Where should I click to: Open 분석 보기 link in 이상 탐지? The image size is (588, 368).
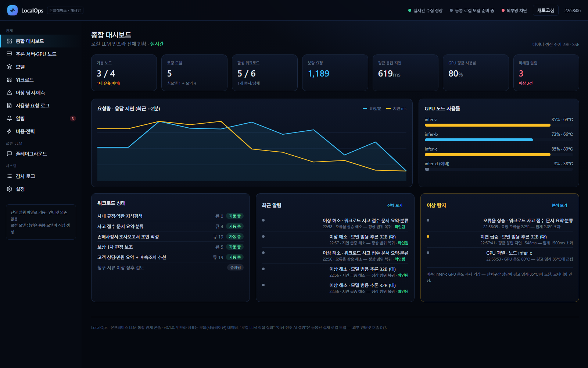click(x=559, y=205)
